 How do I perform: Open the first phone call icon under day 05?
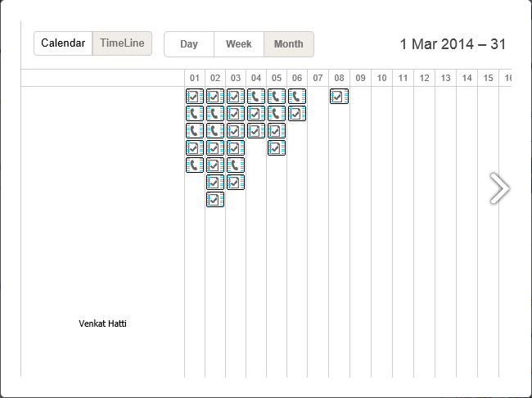pos(277,97)
